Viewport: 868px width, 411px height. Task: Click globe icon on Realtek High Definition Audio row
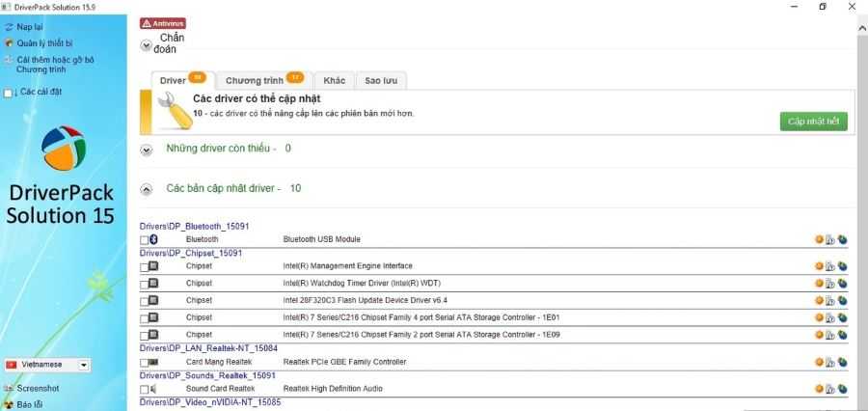coord(842,389)
